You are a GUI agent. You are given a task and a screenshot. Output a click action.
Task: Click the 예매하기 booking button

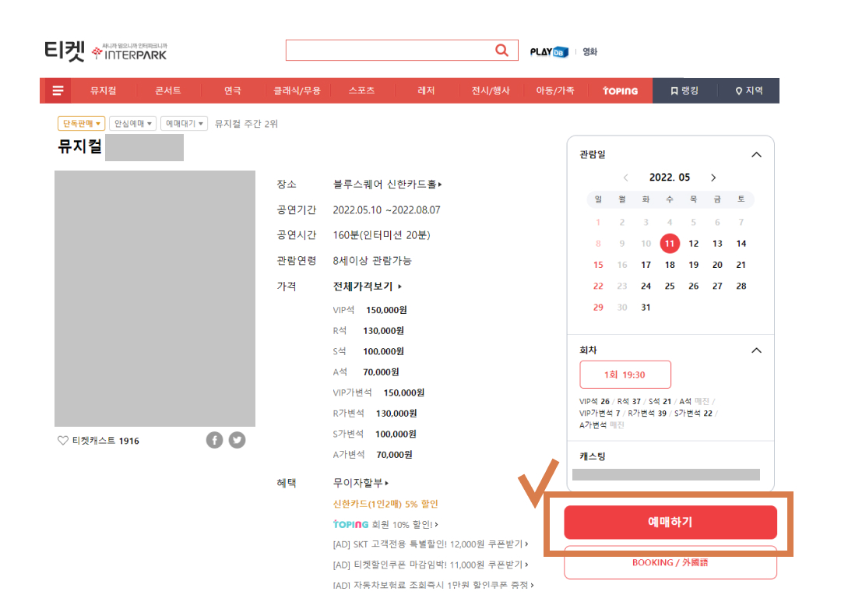tap(670, 523)
